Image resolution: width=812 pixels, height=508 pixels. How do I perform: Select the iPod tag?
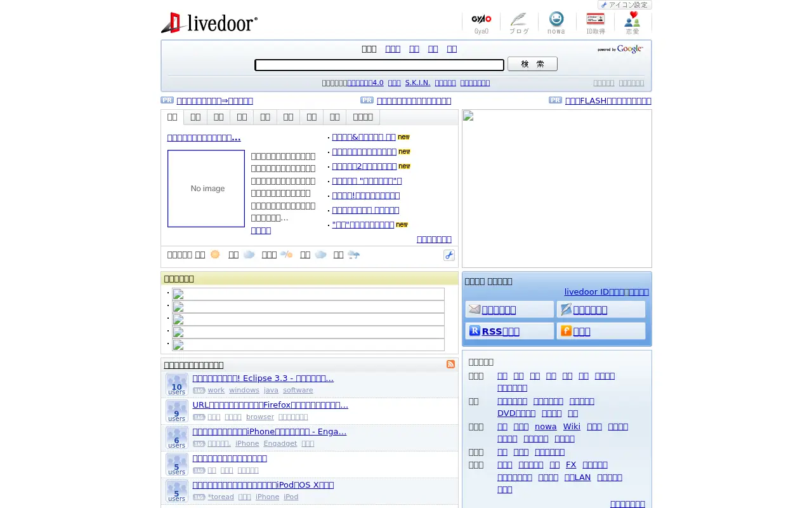(x=291, y=497)
